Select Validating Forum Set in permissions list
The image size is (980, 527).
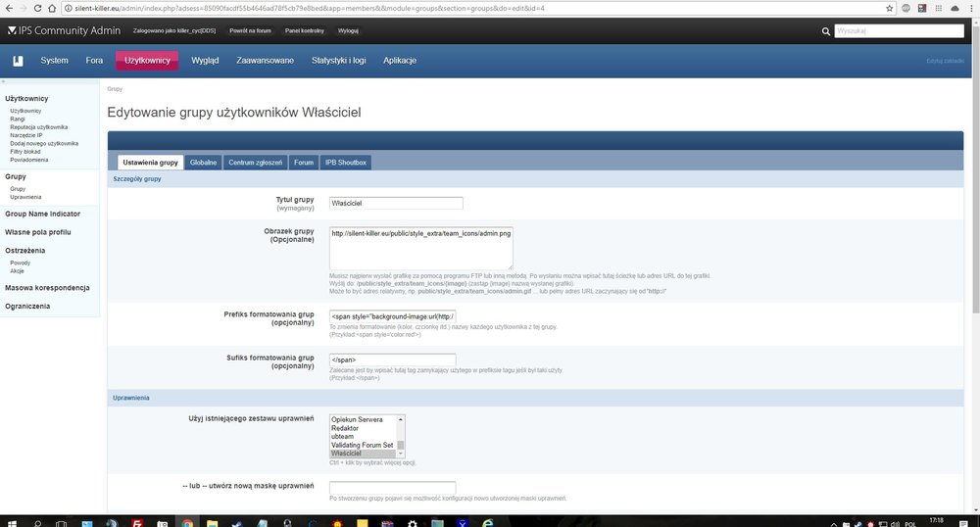click(363, 445)
